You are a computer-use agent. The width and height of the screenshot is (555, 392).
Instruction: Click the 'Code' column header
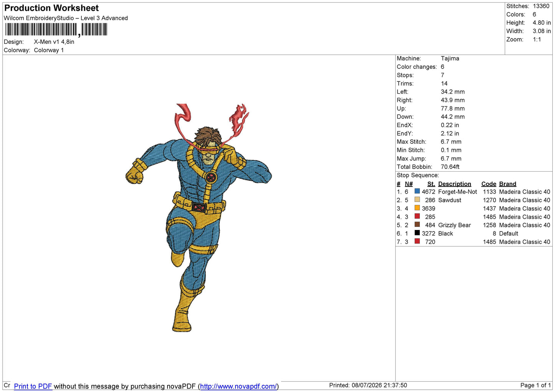489,184
